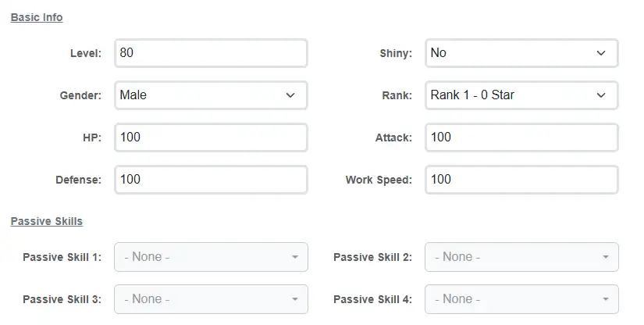Click the Basic Info heading

pyautogui.click(x=37, y=17)
